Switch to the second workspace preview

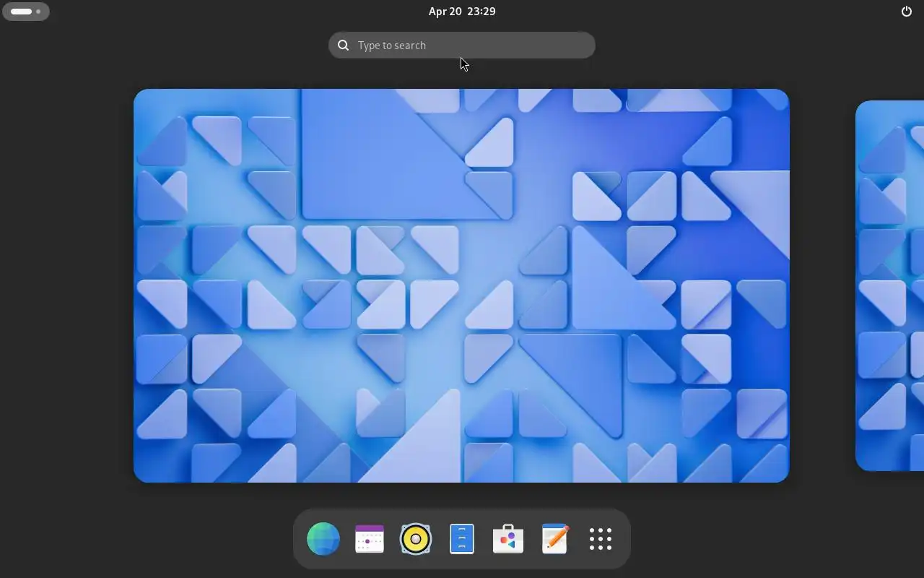(x=889, y=285)
